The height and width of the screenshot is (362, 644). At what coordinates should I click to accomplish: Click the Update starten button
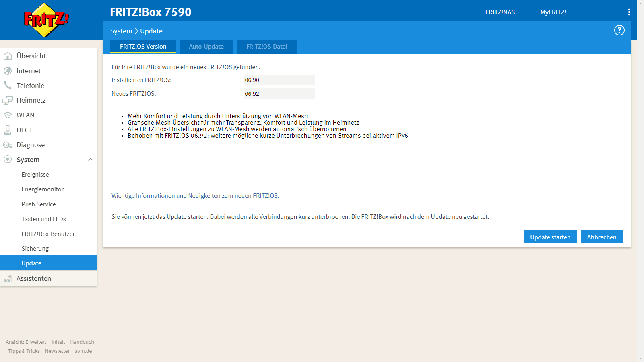[x=550, y=237]
